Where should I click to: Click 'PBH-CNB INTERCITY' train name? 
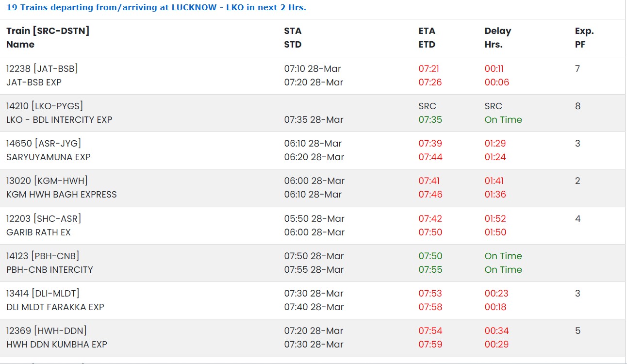tap(49, 270)
